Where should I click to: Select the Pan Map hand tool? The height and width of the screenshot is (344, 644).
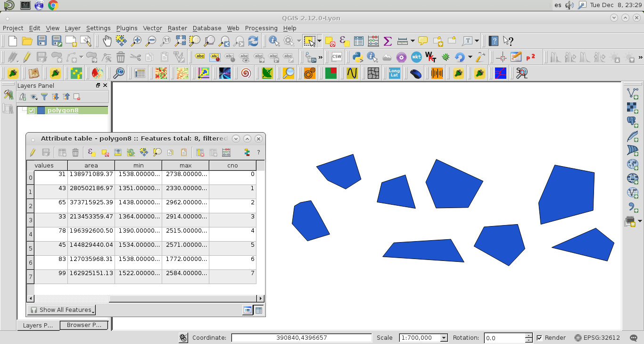tap(107, 41)
